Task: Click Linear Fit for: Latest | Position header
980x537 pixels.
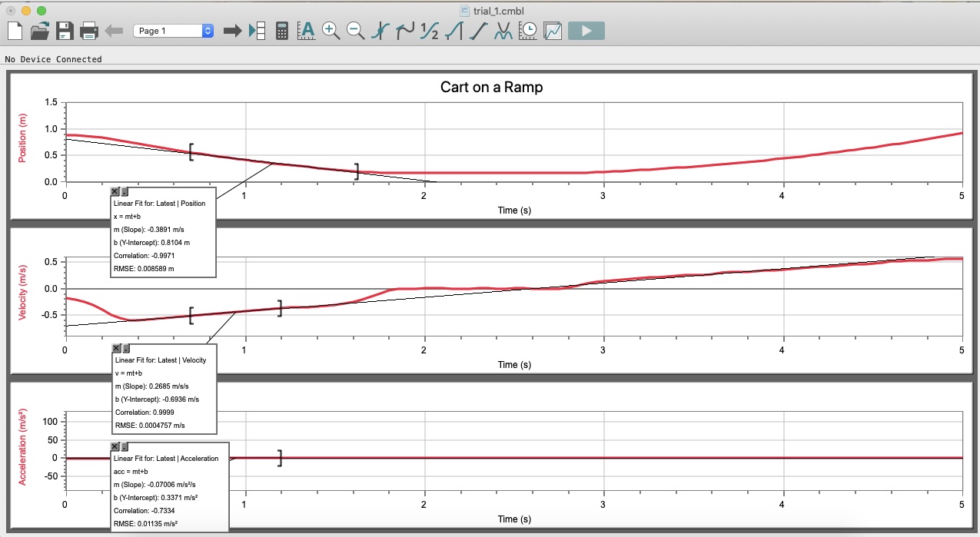Action: [160, 204]
